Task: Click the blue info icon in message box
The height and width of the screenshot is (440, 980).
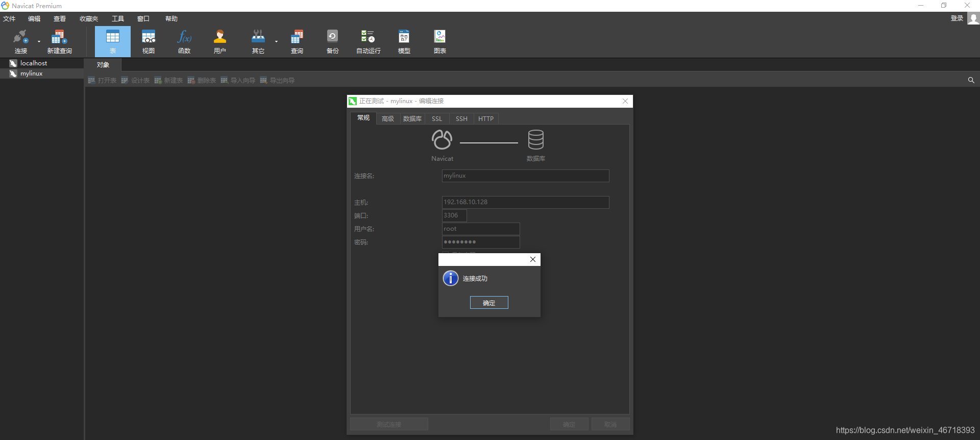Action: (451, 278)
